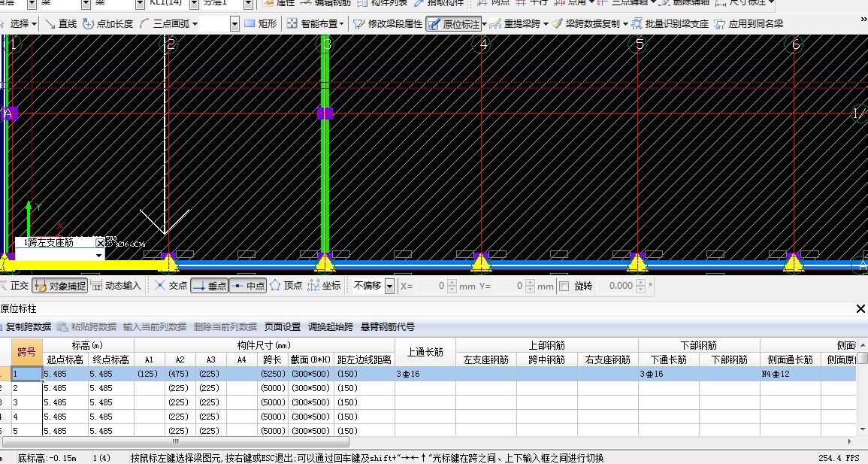
Task: Increase the Y offset stepper
Action: click(x=530, y=283)
